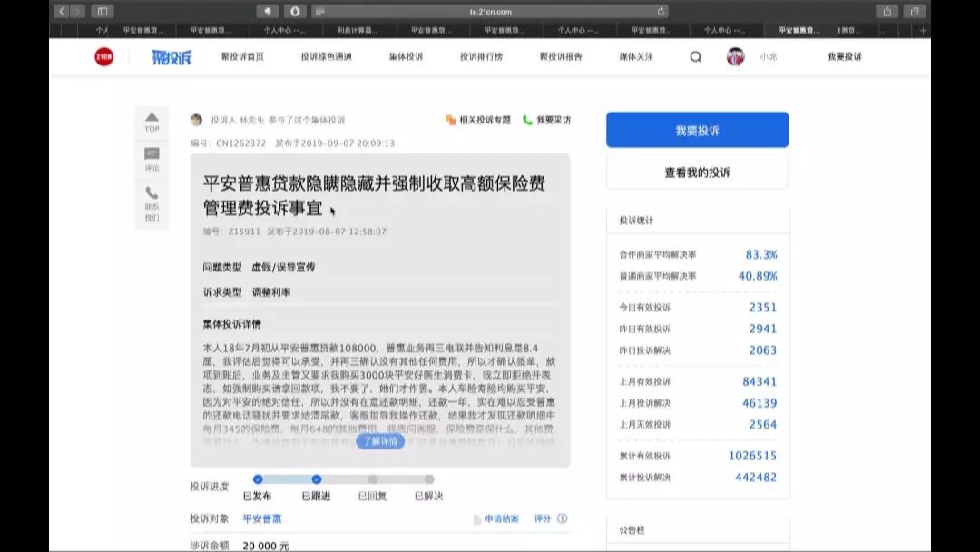Click the 40.89% ordinary merchant resolution rate

coord(758,276)
